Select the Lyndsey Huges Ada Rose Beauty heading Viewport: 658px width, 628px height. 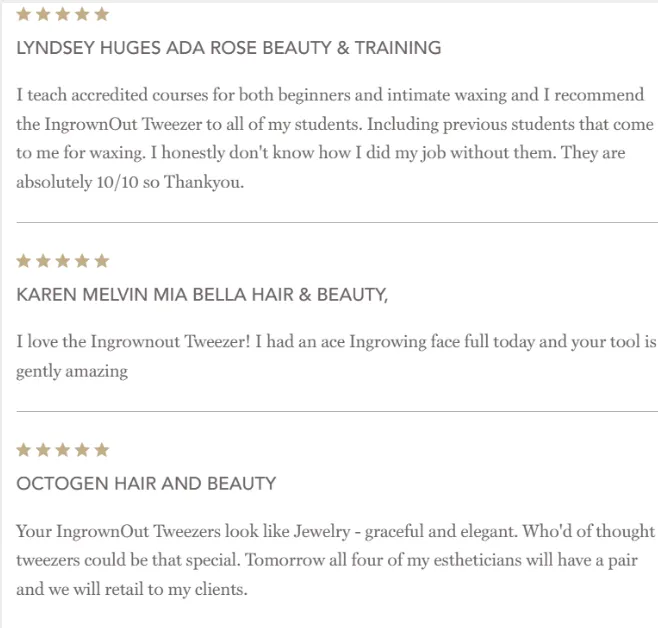click(229, 48)
